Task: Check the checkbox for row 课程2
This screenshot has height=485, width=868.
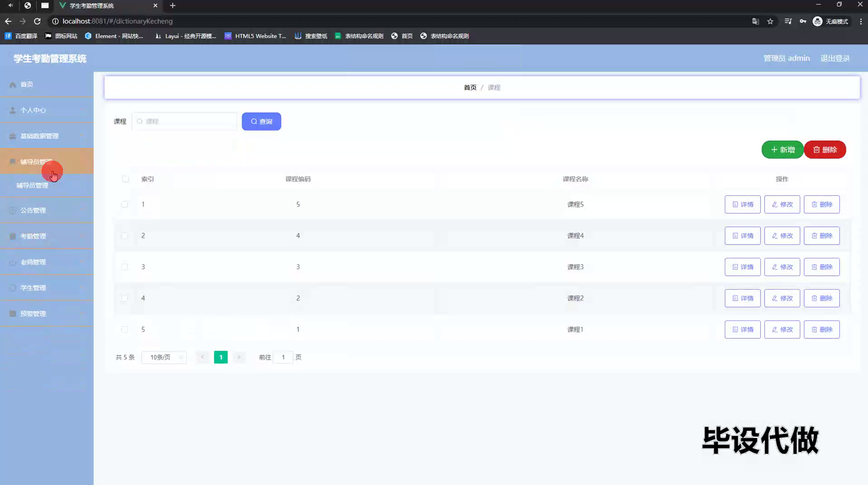Action: (124, 298)
